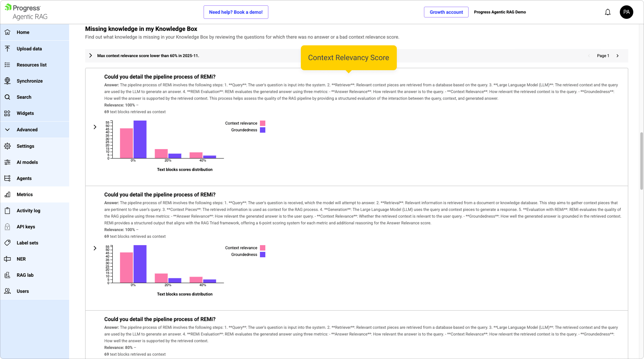Click the Growth account button

tap(446, 12)
